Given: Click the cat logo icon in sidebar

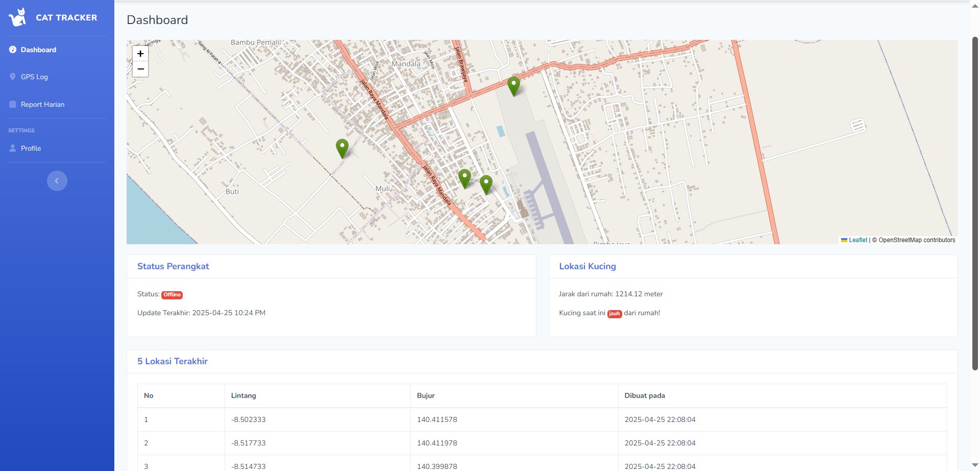Looking at the screenshot, I should coord(17,17).
